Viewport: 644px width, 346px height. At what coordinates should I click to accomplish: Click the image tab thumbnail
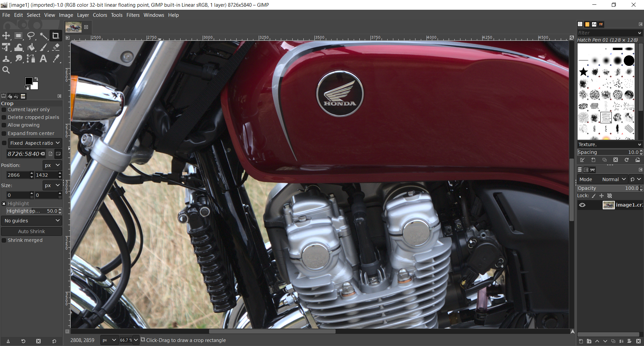click(x=73, y=27)
